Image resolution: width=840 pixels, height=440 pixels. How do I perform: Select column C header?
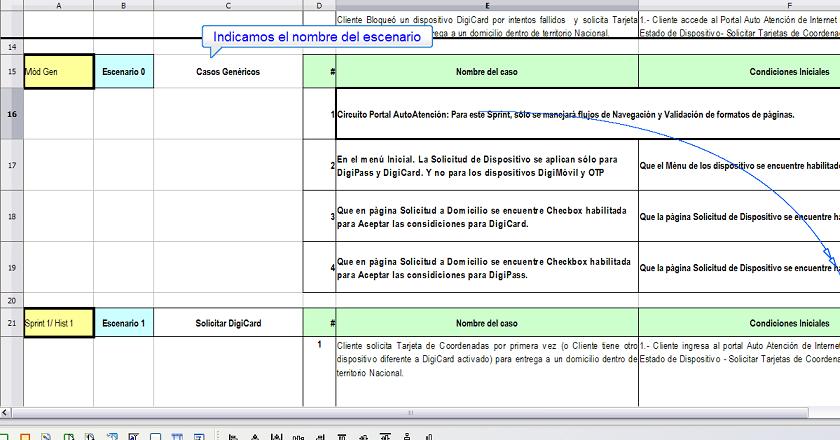(228, 5)
